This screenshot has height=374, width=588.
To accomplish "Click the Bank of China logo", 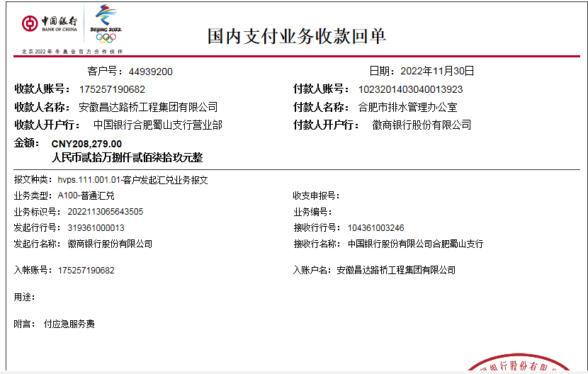I will click(x=49, y=23).
